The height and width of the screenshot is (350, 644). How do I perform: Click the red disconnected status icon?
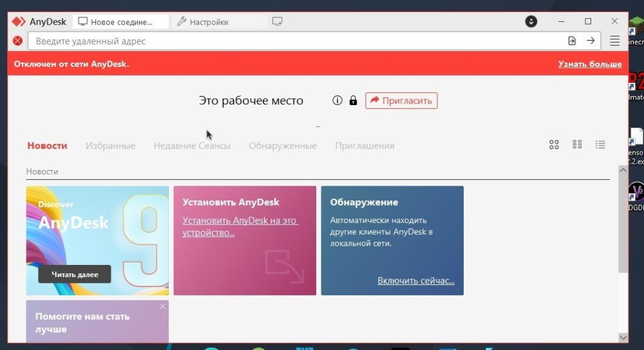click(17, 41)
